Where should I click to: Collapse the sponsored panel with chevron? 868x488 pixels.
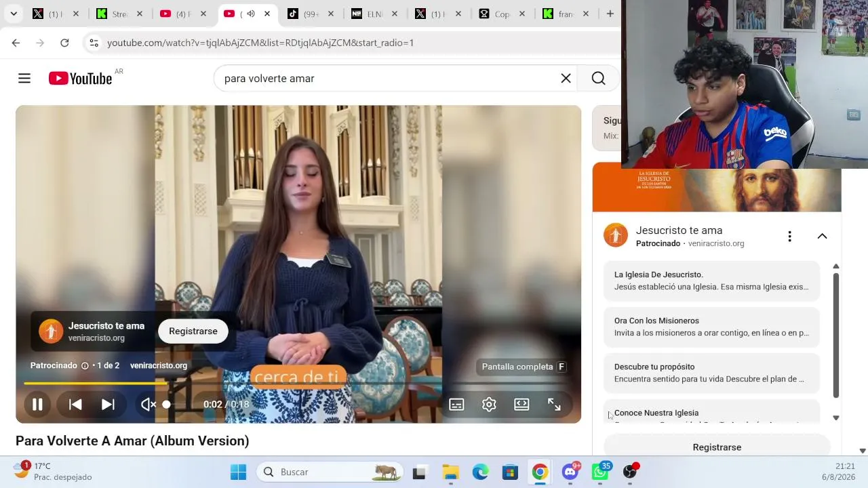822,236
